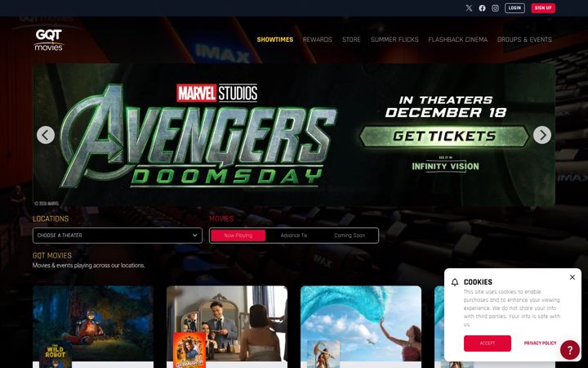The width and height of the screenshot is (588, 368).
Task: Go to the STORE page
Action: [x=351, y=39]
